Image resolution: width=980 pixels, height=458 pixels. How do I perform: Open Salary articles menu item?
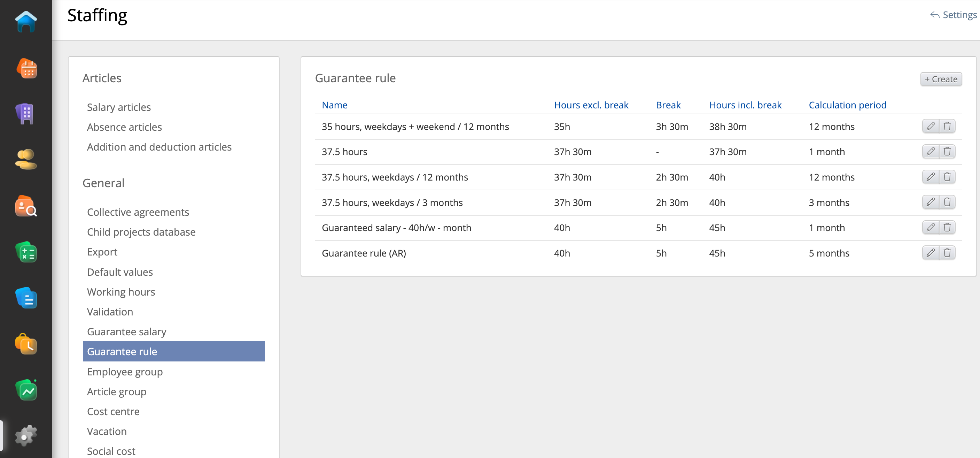click(119, 107)
